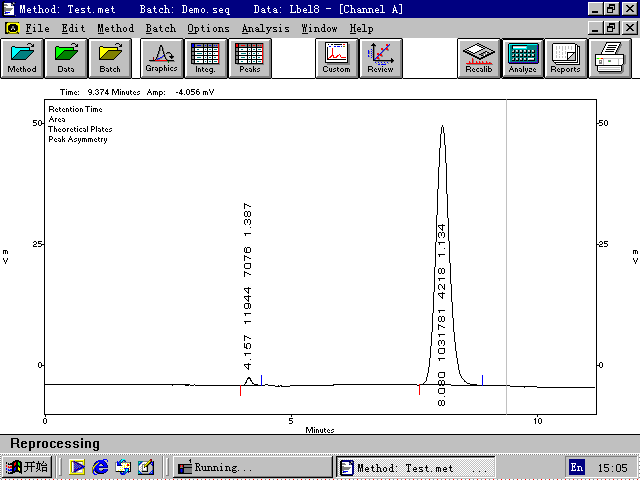640x480 pixels.
Task: Switch to the Running... taskbar item
Action: click(x=253, y=467)
